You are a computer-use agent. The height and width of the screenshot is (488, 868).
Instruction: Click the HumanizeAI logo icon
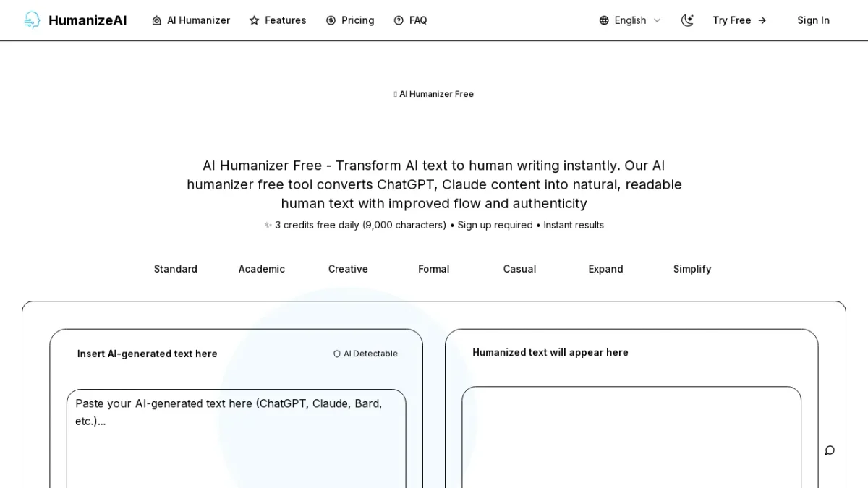tap(32, 20)
